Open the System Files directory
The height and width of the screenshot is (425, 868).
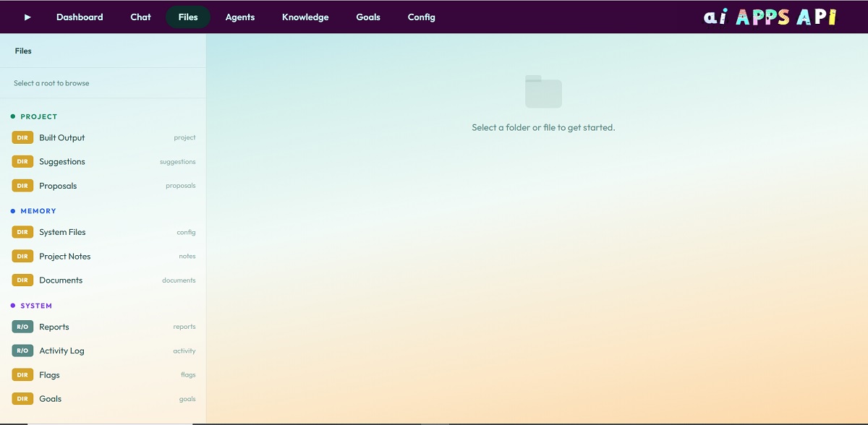point(103,233)
